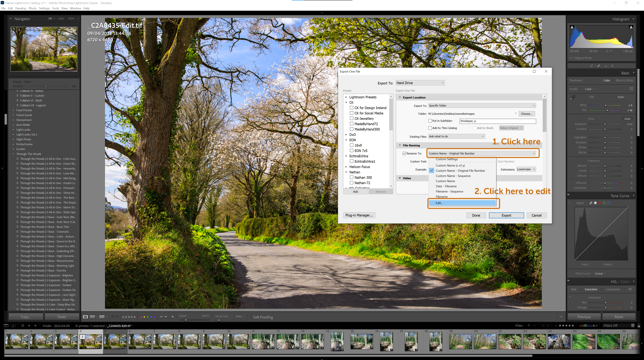Image resolution: width=644 pixels, height=360 pixels.
Task: Adjust the Exposure slider handle
Action: (x=605, y=124)
